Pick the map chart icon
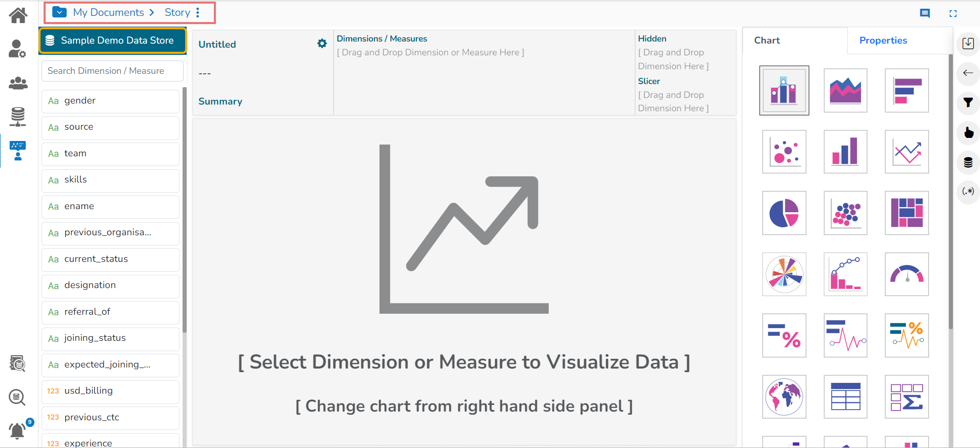This screenshot has width=980, height=448. [x=784, y=397]
